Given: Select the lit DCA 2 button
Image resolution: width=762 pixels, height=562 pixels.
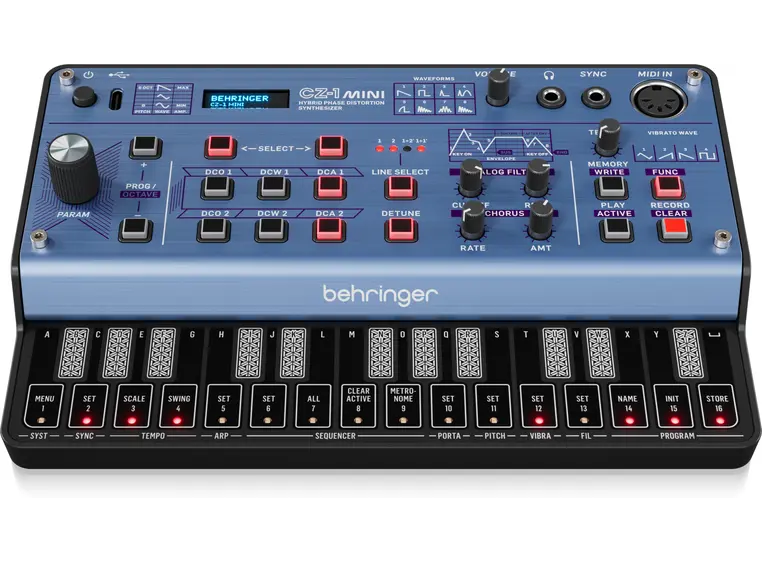Looking at the screenshot, I should (x=329, y=229).
